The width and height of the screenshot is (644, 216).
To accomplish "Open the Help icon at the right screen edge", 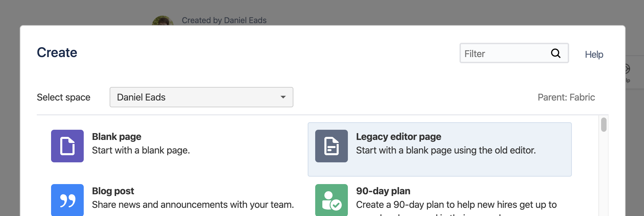I will [x=628, y=72].
